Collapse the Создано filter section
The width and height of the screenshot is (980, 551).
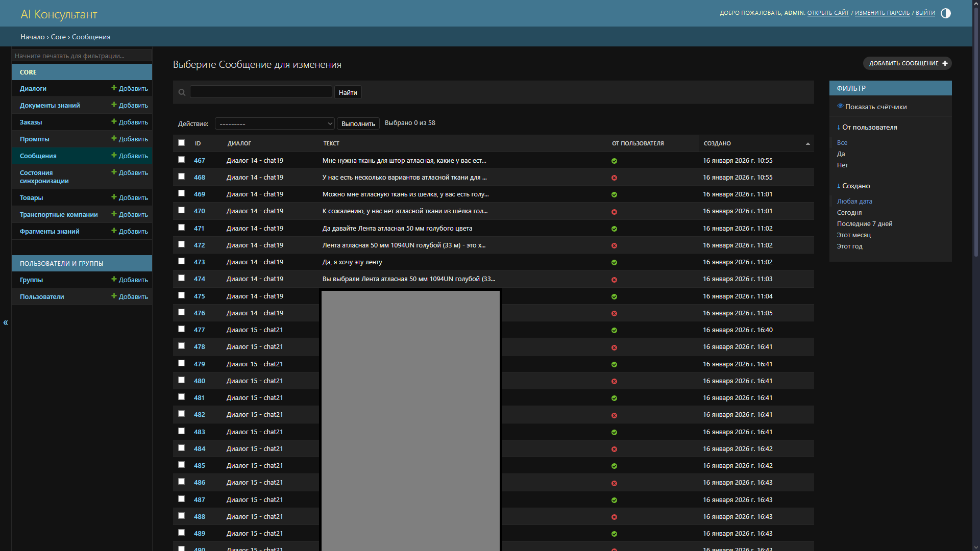pos(853,186)
